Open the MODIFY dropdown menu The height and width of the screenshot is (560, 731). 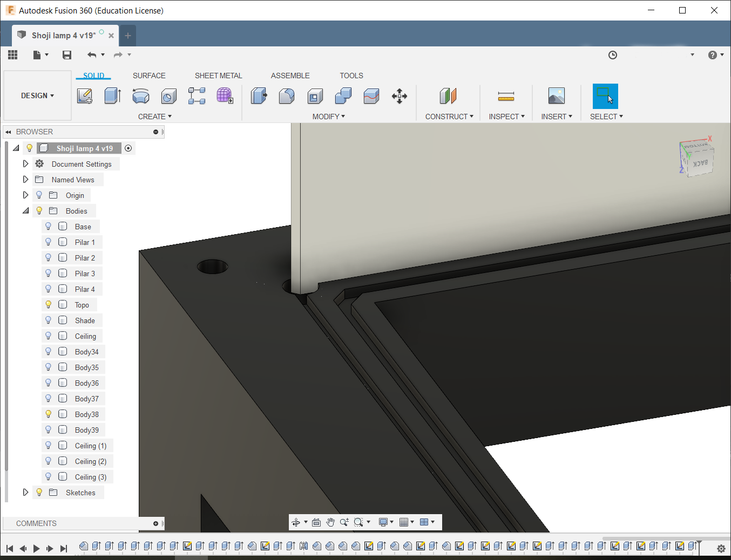[x=329, y=117]
